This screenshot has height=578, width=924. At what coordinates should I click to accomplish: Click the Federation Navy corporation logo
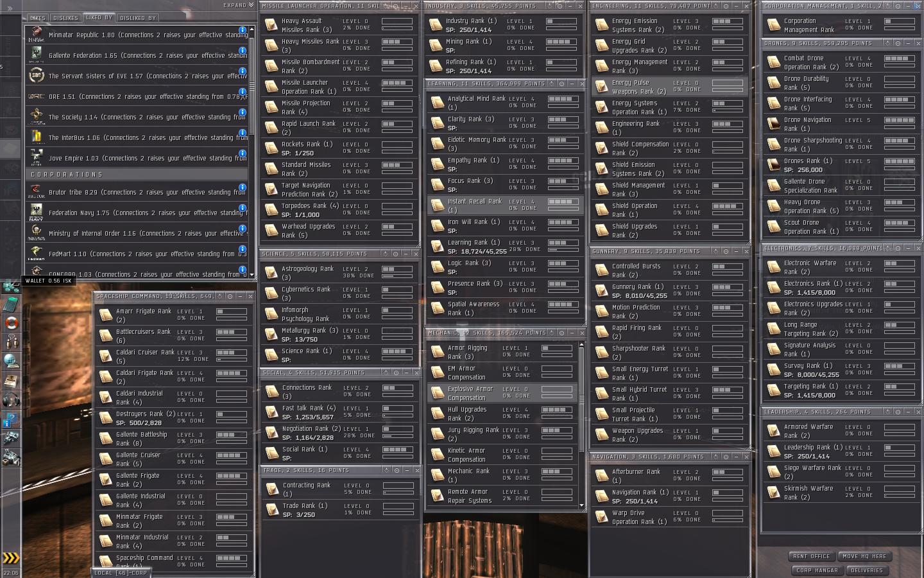tap(36, 213)
